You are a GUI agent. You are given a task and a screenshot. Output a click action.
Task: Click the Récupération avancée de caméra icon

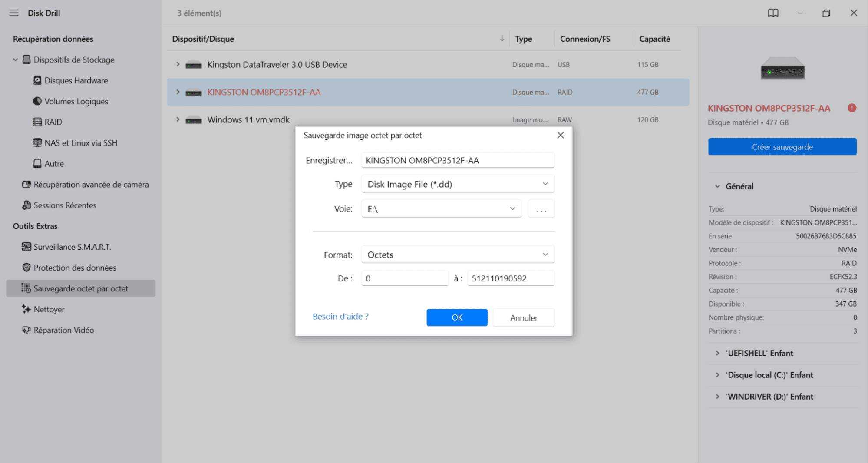pyautogui.click(x=26, y=185)
